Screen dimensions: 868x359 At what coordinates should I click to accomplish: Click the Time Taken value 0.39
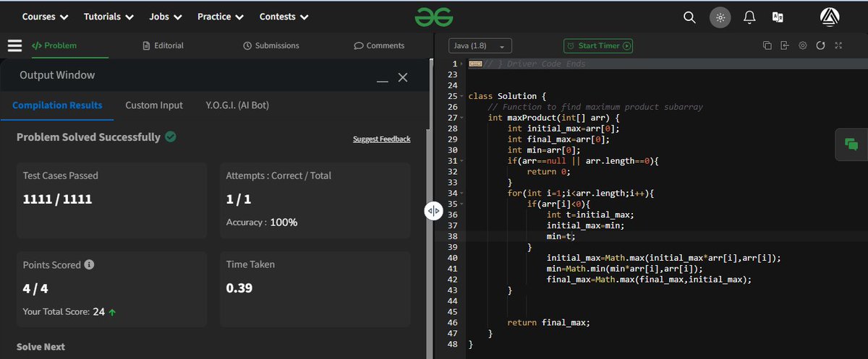pos(239,288)
